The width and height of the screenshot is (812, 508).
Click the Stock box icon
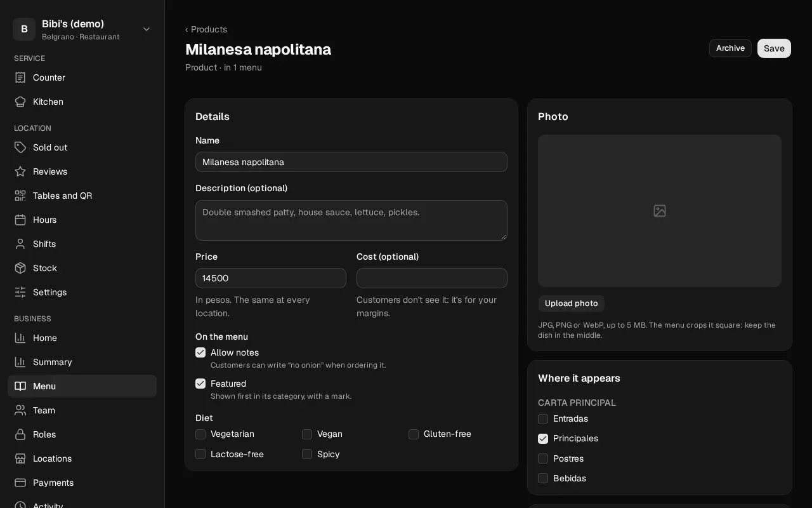point(20,268)
